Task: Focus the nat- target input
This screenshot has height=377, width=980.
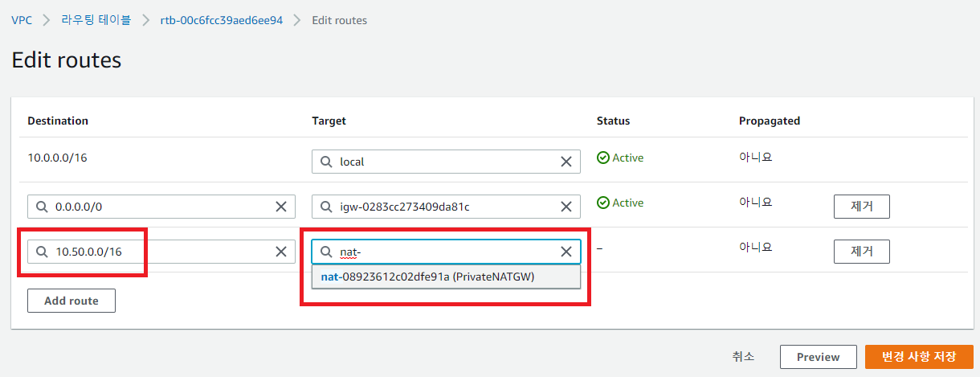Action: (x=446, y=252)
